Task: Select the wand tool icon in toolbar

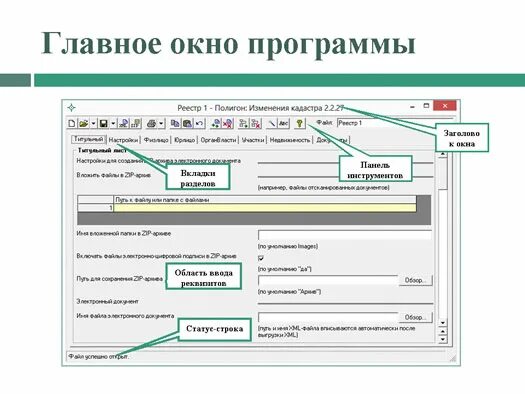Action: click(x=272, y=124)
